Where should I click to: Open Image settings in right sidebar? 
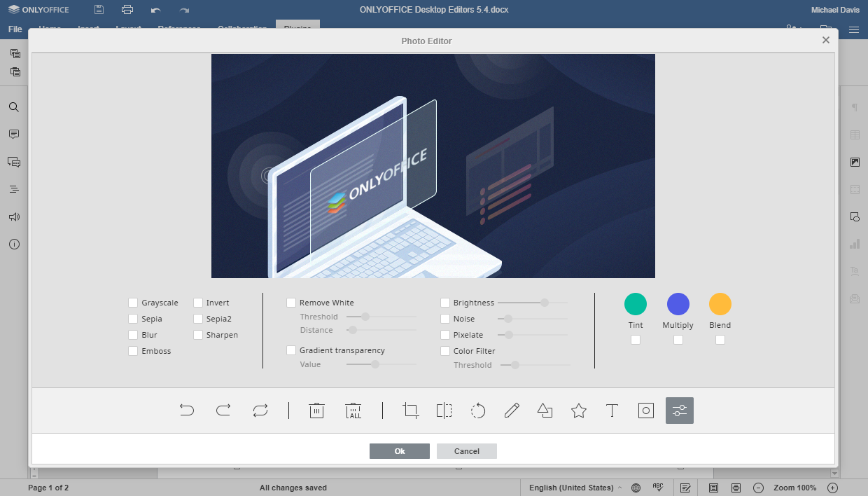(855, 162)
